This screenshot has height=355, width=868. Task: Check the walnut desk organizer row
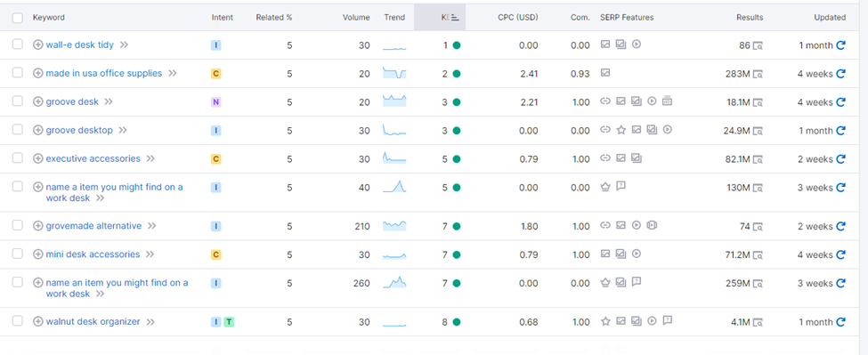point(18,320)
